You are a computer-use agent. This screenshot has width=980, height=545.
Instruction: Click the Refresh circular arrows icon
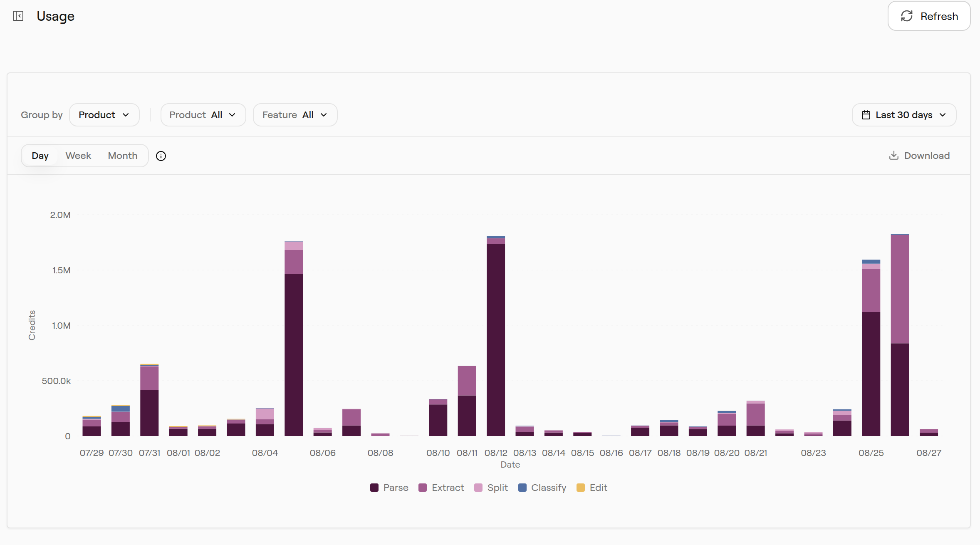tap(907, 16)
